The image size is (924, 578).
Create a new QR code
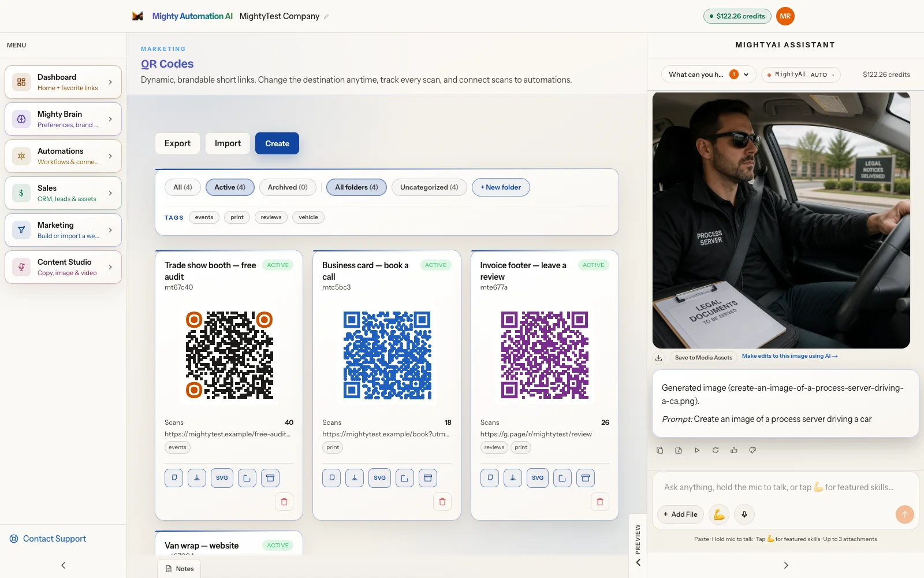[277, 143]
